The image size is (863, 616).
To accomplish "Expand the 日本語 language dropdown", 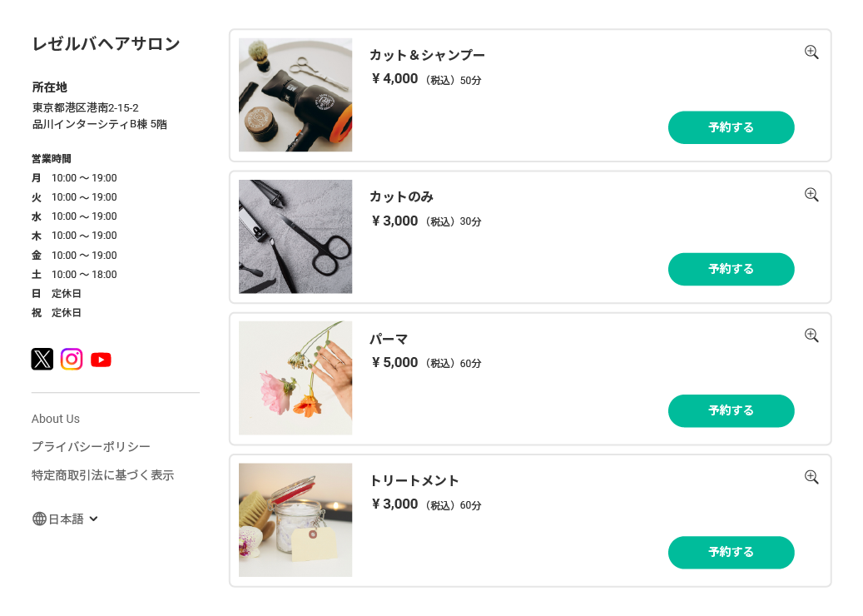I will click(93, 519).
